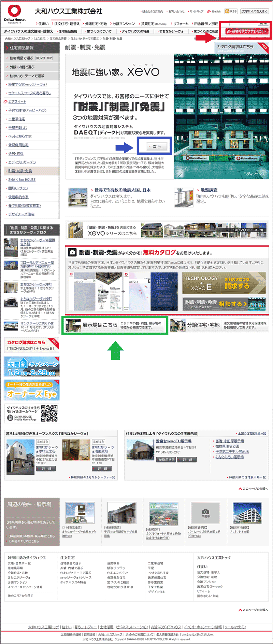The width and height of the screenshot is (273, 644).
Task: Open エディブルガーデン sidebar link
Action: coord(22,162)
